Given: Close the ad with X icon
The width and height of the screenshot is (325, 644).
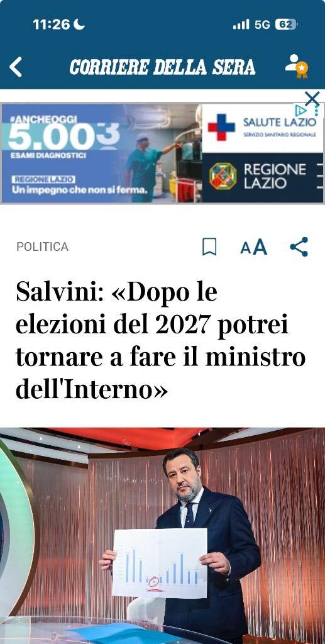Looking at the screenshot, I should click(312, 99).
